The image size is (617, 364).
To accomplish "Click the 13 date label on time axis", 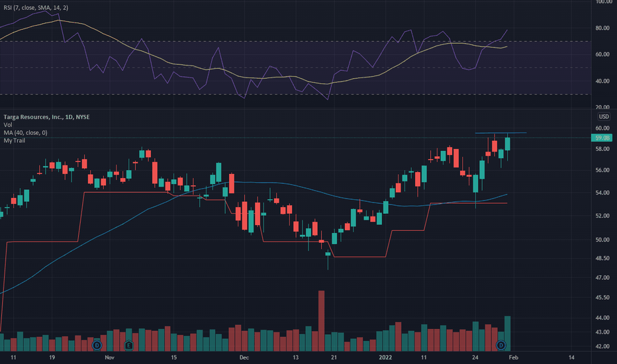I will coord(295,357).
